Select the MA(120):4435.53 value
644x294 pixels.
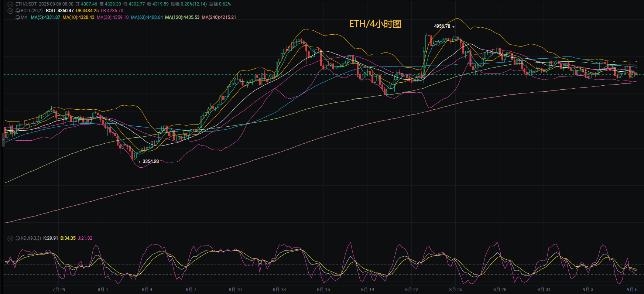[182, 17]
